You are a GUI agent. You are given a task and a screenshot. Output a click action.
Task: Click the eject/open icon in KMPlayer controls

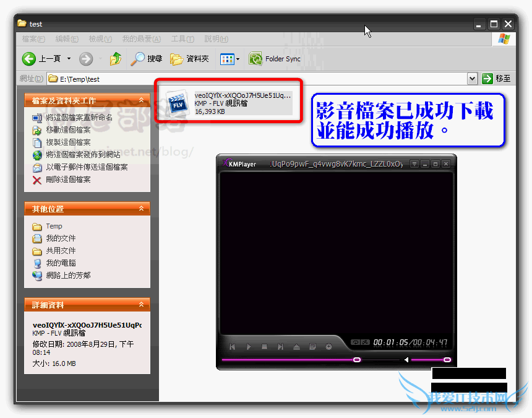click(297, 346)
